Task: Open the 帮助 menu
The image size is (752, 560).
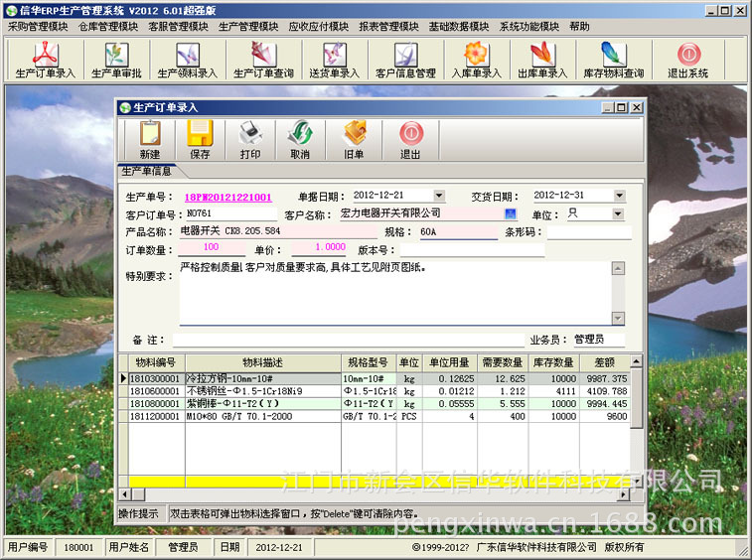Action: click(579, 27)
